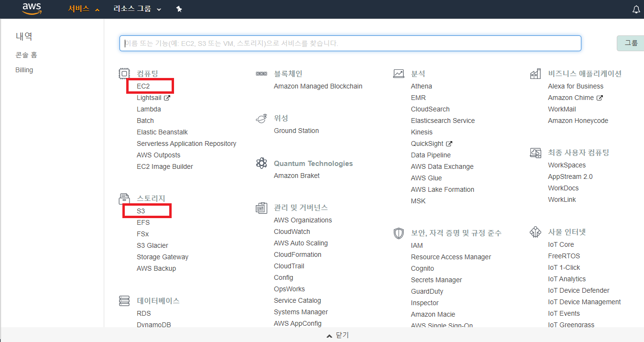Open Athena
Screen dimensions: 644x342
pyautogui.click(x=421, y=86)
